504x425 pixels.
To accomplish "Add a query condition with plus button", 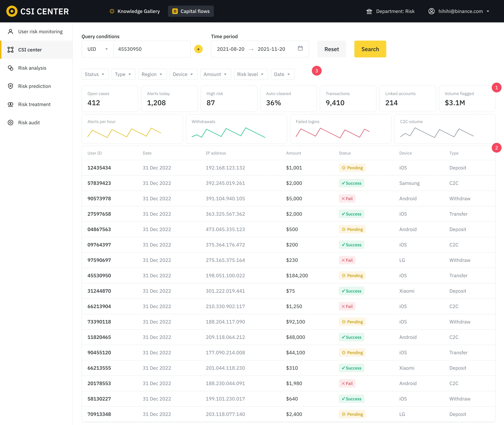I will [198, 49].
